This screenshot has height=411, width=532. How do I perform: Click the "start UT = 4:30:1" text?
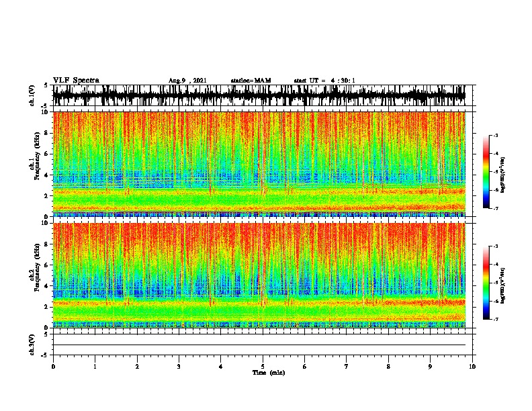(x=324, y=81)
